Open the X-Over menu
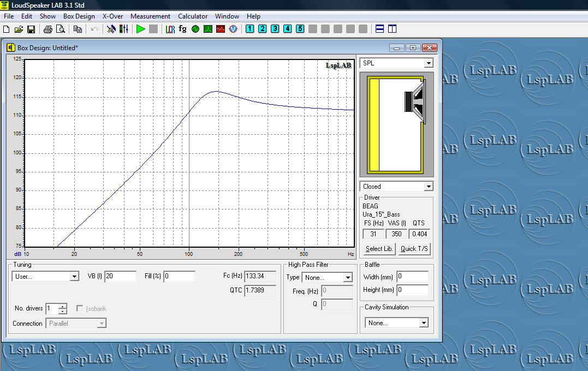Viewport: 588px width, 371px height. [112, 16]
